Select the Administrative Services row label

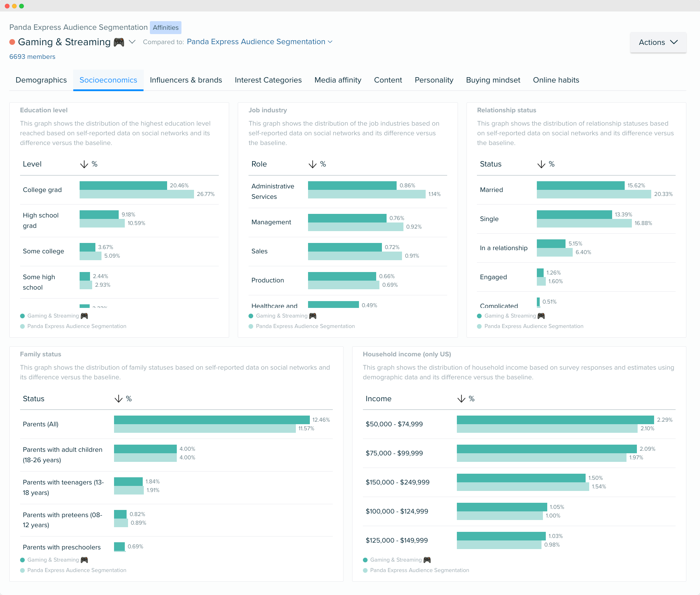[273, 191]
